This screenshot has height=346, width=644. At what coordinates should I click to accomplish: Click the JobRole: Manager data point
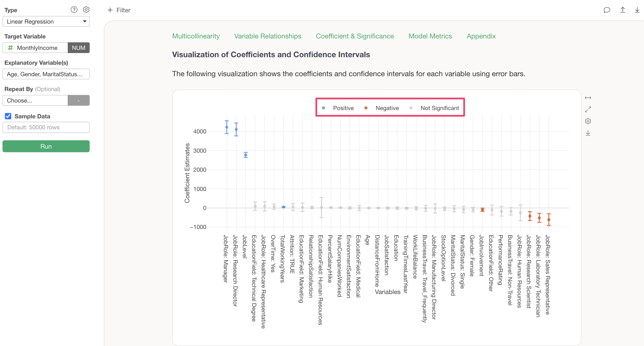227,127
